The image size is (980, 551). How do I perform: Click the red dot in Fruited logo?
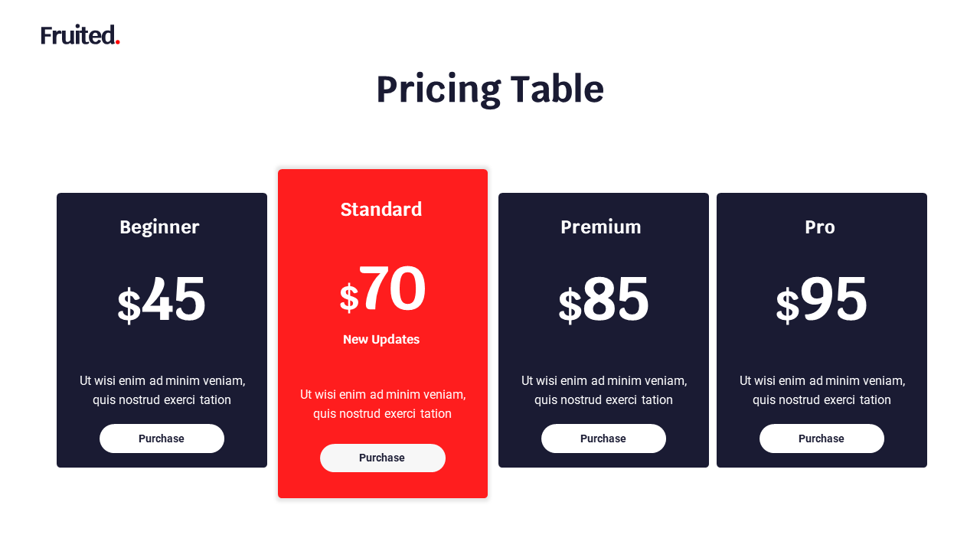pos(117,42)
